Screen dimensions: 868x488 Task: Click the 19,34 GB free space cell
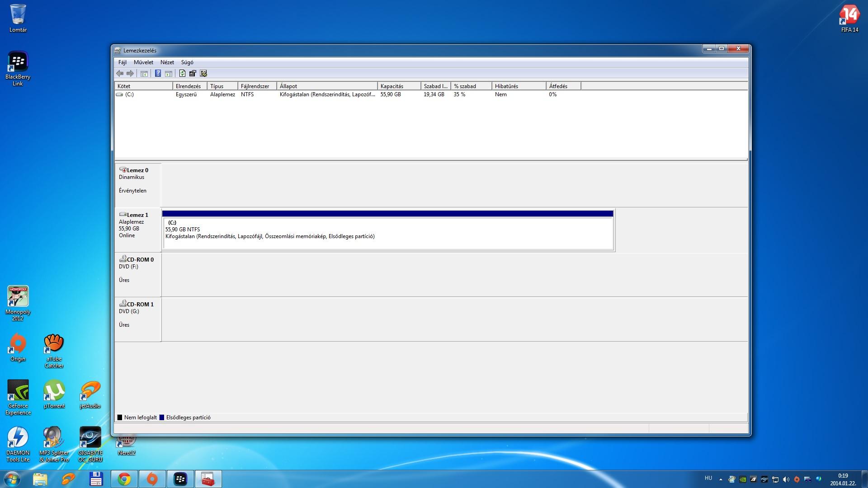click(434, 94)
